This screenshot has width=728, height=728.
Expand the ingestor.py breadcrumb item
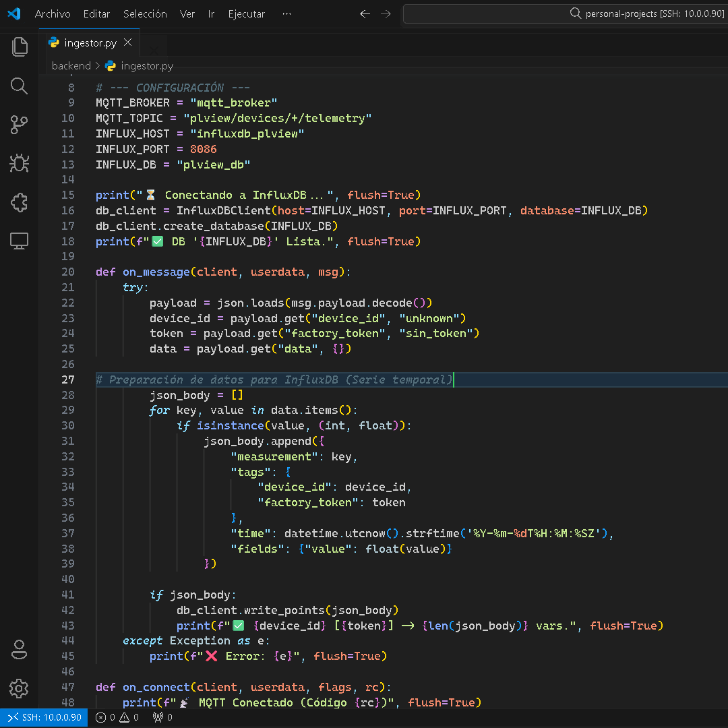pyautogui.click(x=146, y=66)
